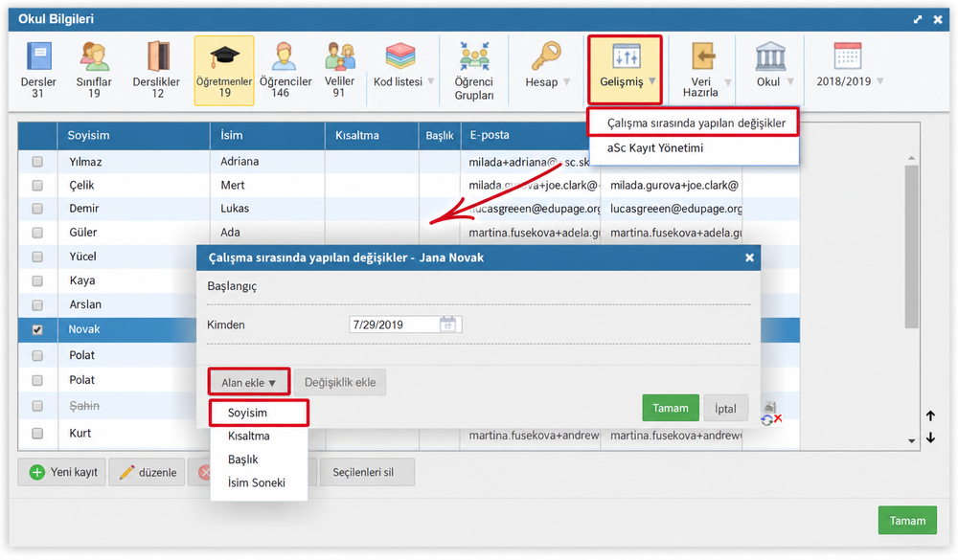Open the Dersler lessons icon
The image size is (958, 560).
(39, 56)
